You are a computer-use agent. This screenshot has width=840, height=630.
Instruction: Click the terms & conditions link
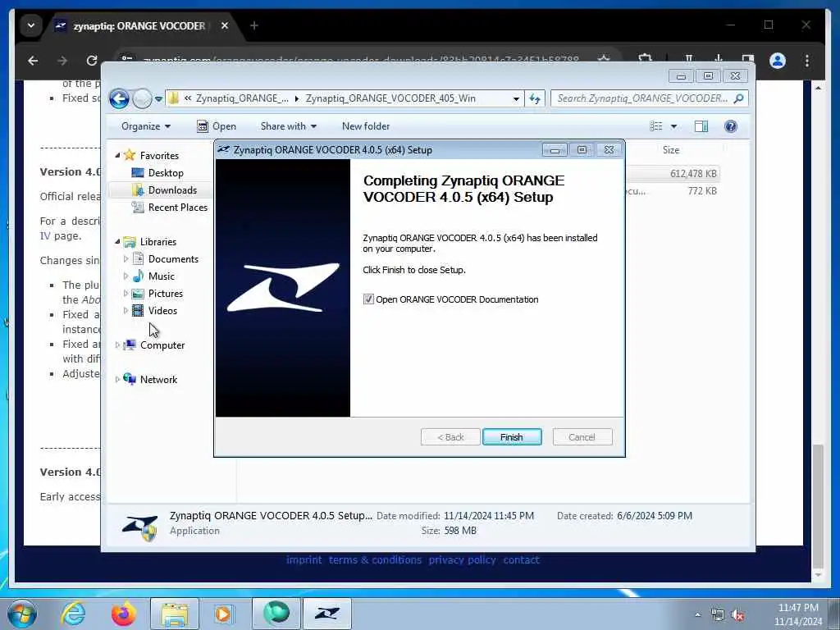375,559
